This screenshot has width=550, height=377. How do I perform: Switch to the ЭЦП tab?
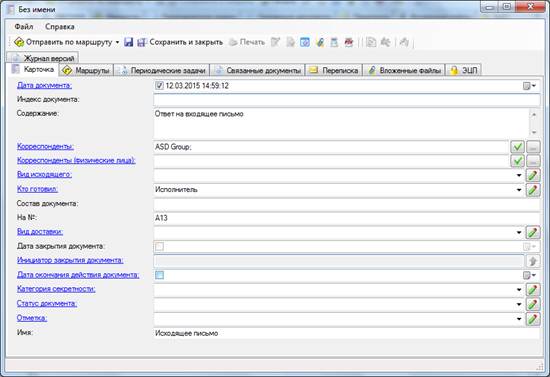pos(463,70)
